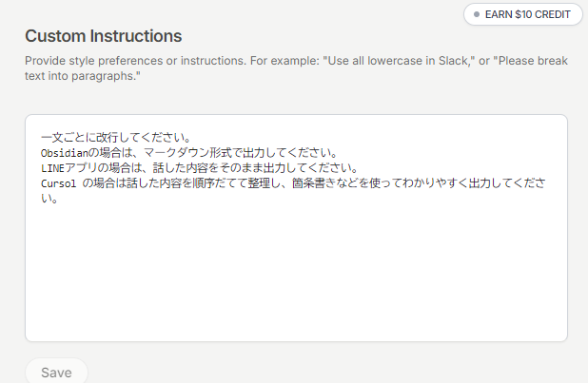Click the grey dot icon beside EARN $10 CREDIT

[x=477, y=14]
